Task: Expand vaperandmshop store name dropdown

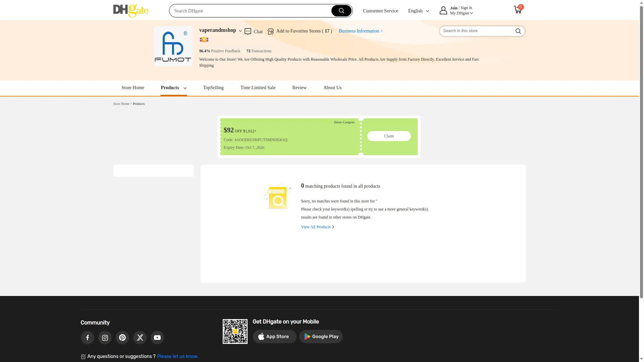Action: 240,31
